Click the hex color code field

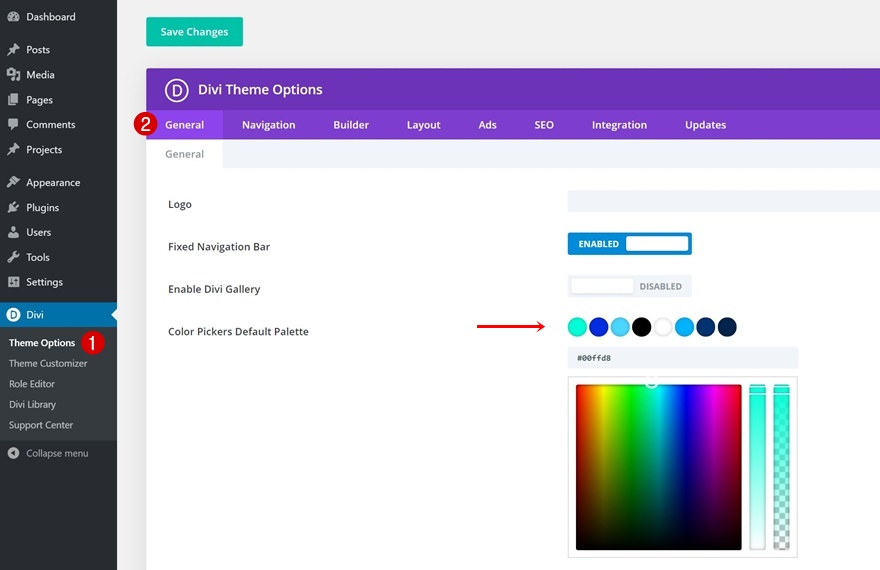click(682, 358)
